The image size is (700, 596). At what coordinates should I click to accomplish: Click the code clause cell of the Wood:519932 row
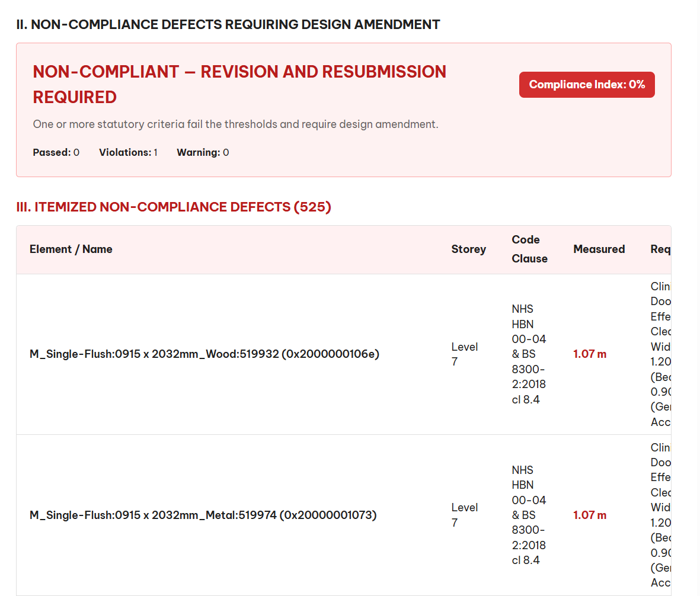(x=529, y=354)
